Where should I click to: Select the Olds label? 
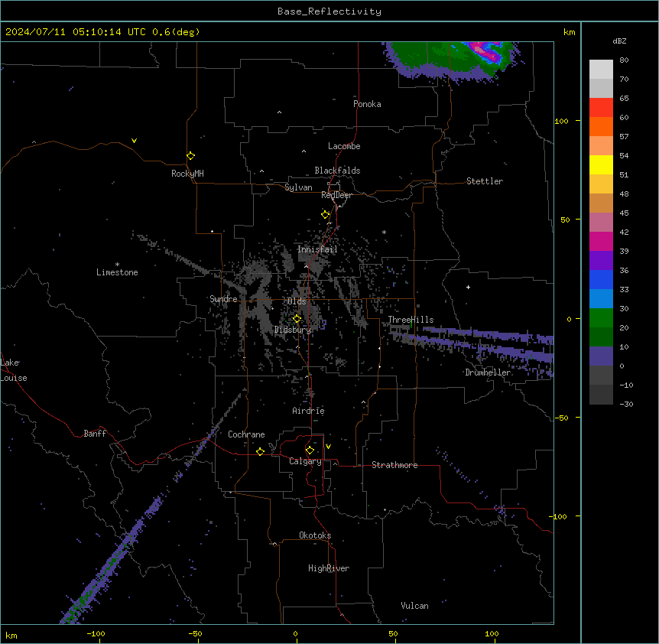tap(297, 301)
